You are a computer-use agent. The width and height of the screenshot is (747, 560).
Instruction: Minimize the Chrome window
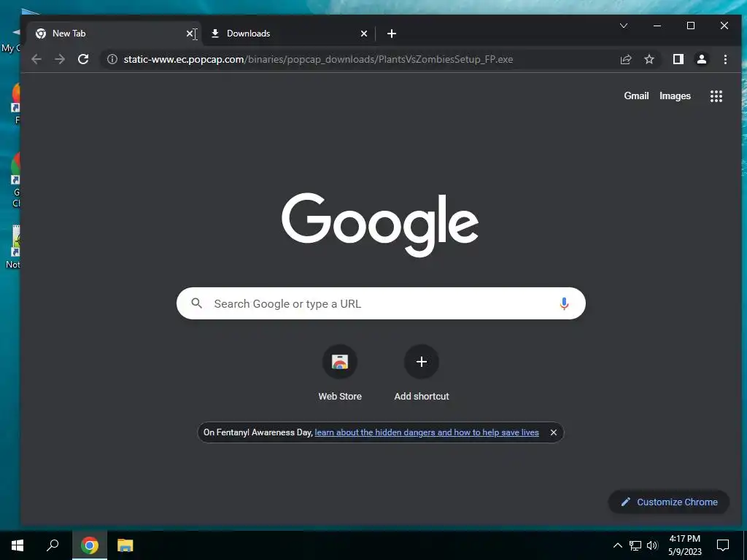click(657, 26)
